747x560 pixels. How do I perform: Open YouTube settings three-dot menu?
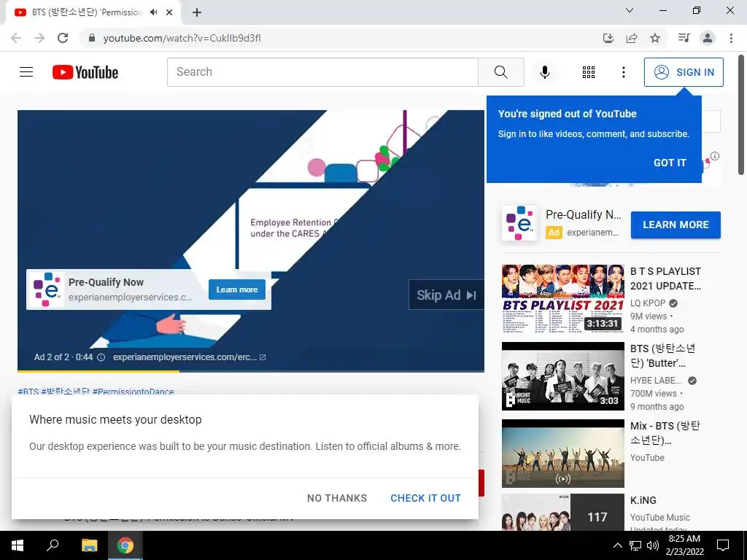click(623, 72)
